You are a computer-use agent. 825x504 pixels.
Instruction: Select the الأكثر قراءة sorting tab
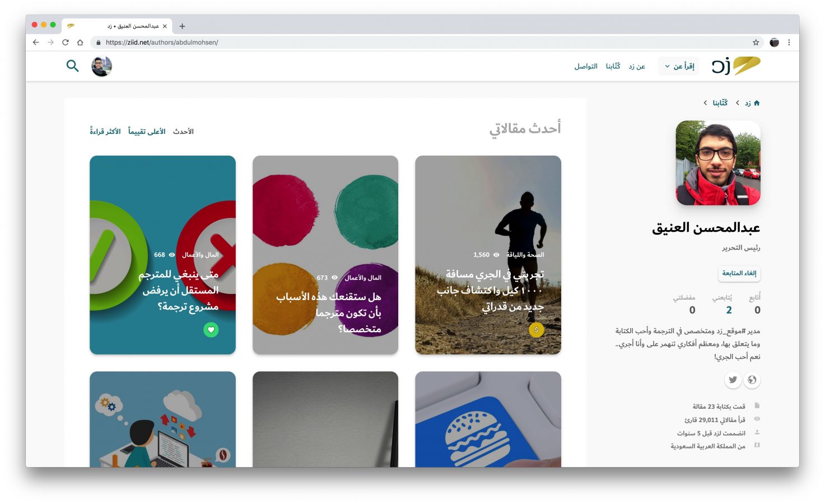[105, 132]
